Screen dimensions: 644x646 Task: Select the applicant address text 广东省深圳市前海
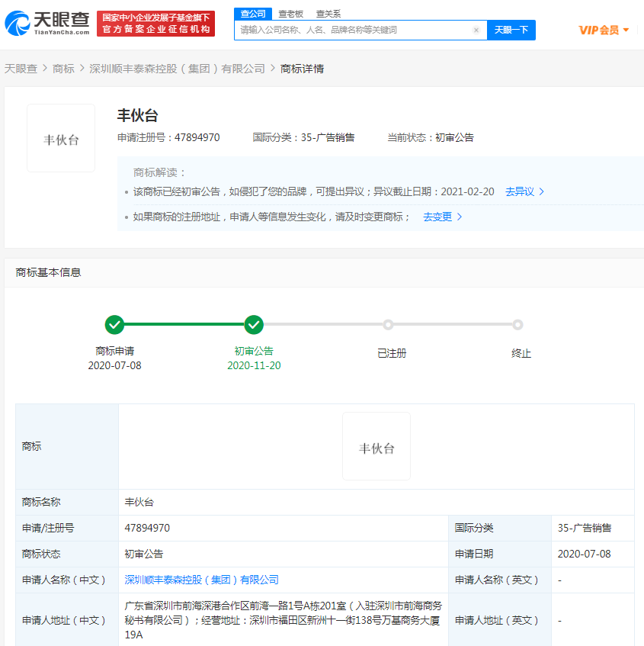(x=283, y=620)
